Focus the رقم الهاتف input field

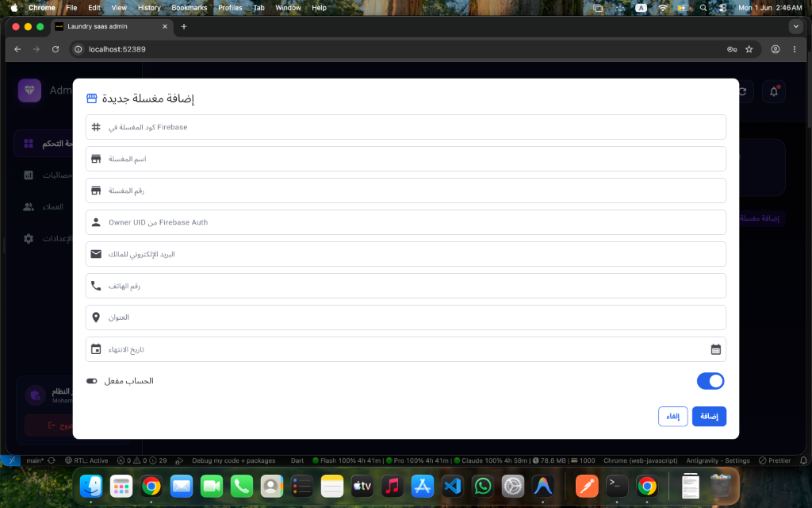(405, 286)
